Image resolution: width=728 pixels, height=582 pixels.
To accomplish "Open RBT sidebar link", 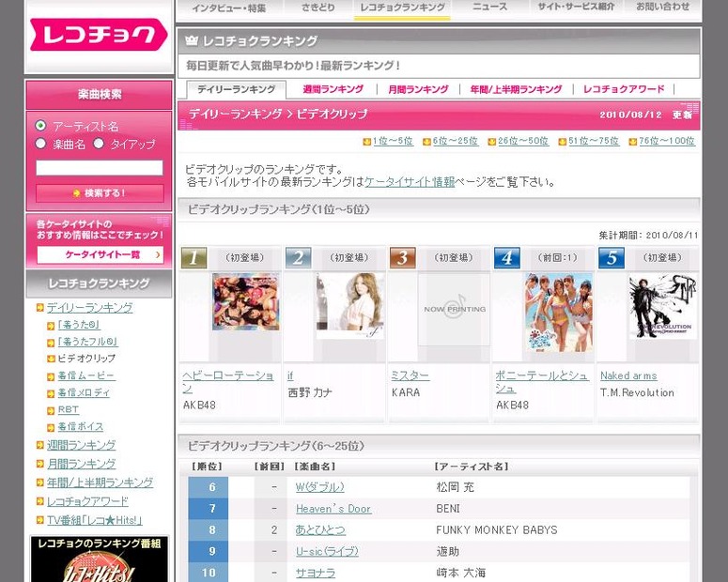I will point(69,410).
